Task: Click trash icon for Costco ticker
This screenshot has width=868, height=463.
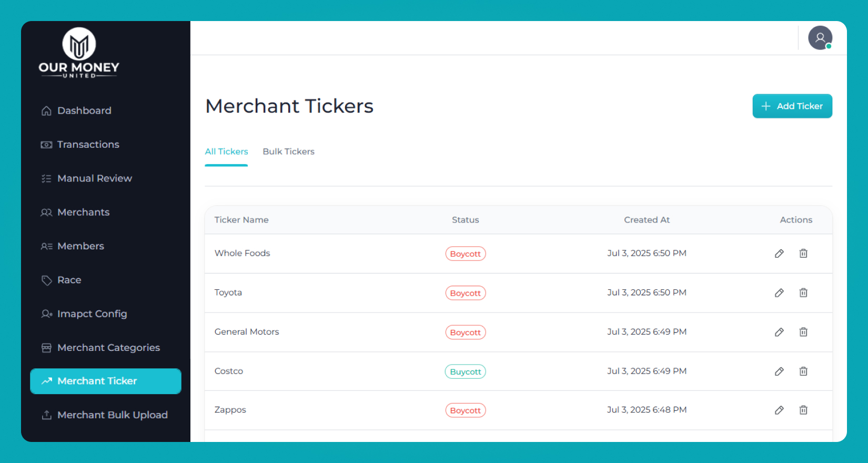Action: (x=803, y=371)
